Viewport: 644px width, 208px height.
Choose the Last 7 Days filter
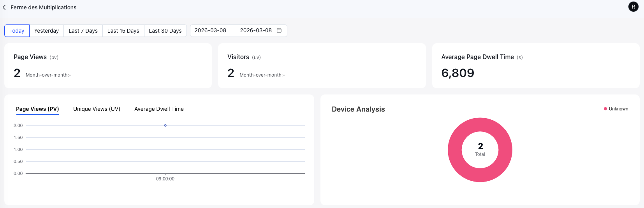tap(83, 31)
